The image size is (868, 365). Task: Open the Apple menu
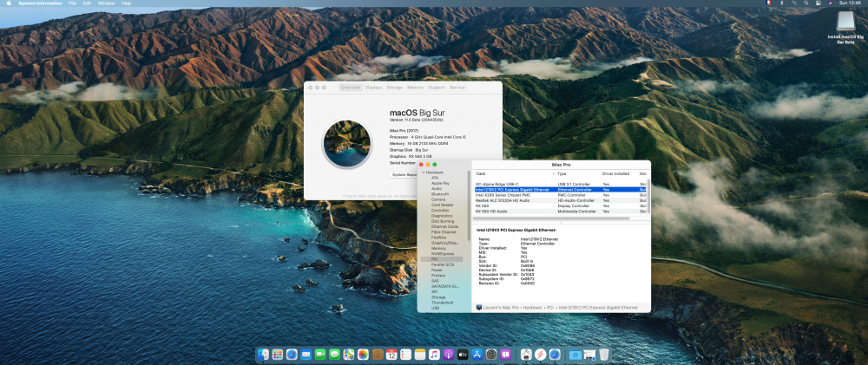9,3
